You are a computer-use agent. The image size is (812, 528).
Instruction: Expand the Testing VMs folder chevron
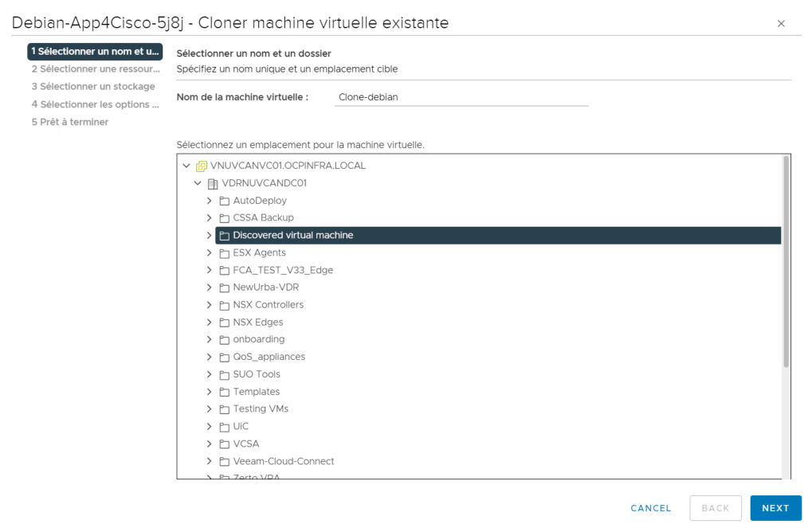pos(210,409)
